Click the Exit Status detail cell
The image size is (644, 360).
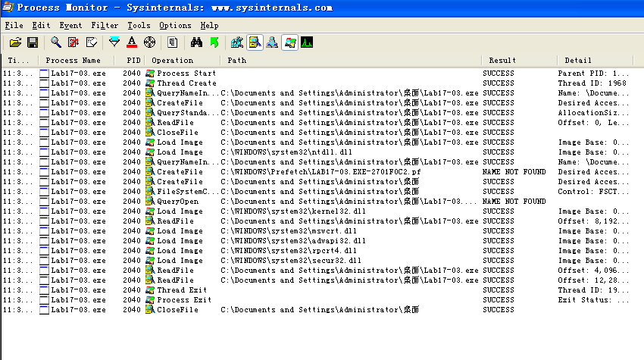(593, 300)
